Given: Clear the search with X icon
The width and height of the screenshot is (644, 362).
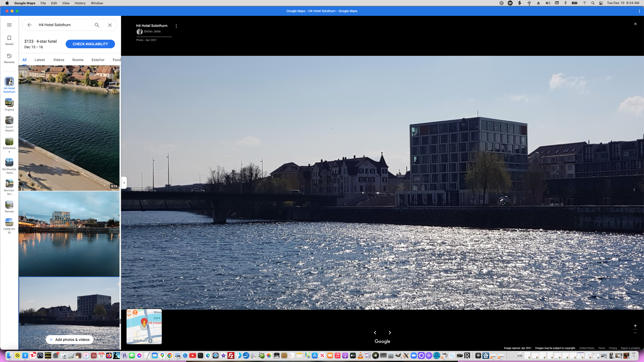Looking at the screenshot, I should (x=110, y=25).
